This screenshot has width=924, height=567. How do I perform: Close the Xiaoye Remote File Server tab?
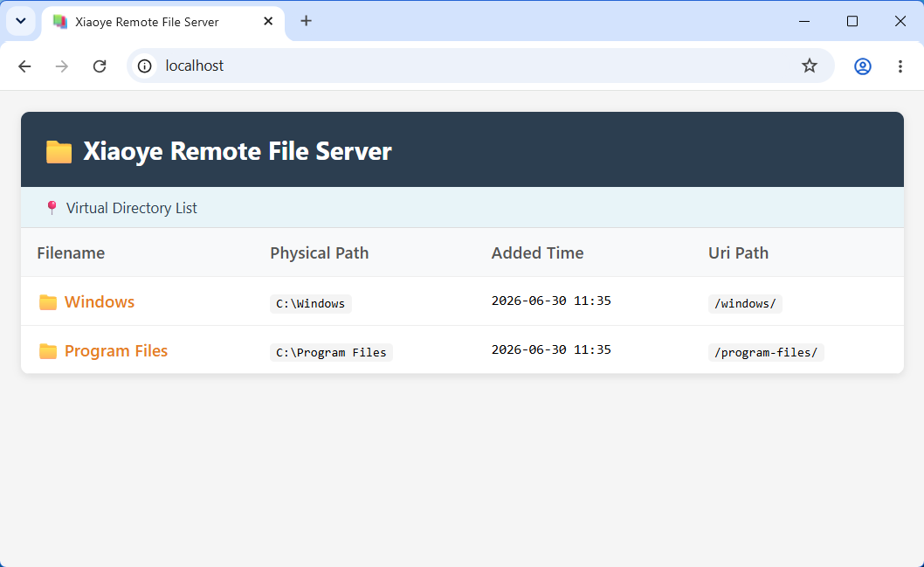click(268, 21)
